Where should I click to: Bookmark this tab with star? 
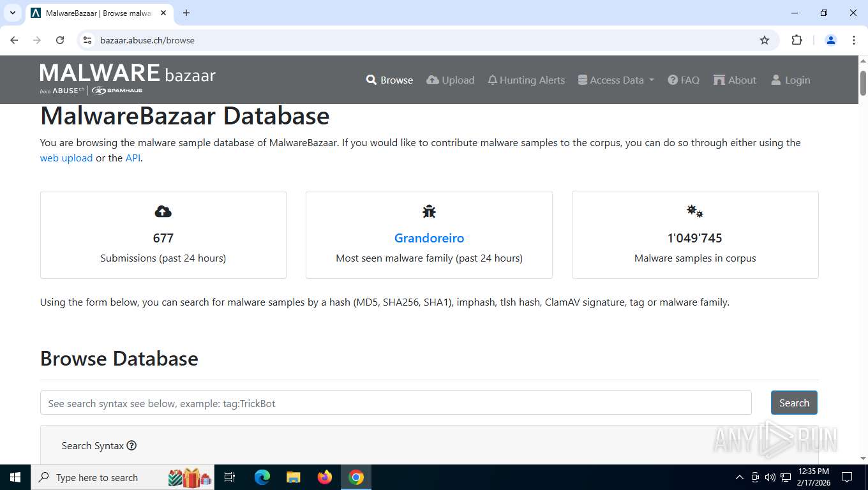tap(765, 40)
